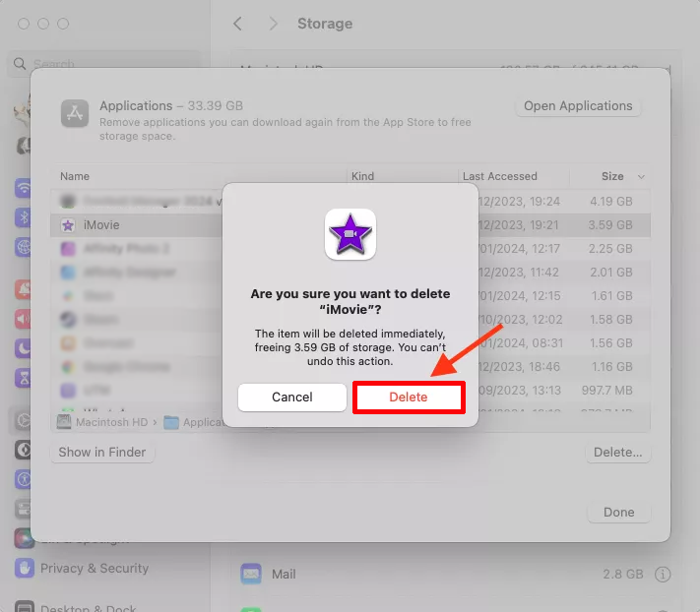Click the Applications folder in path bar

pos(194,422)
